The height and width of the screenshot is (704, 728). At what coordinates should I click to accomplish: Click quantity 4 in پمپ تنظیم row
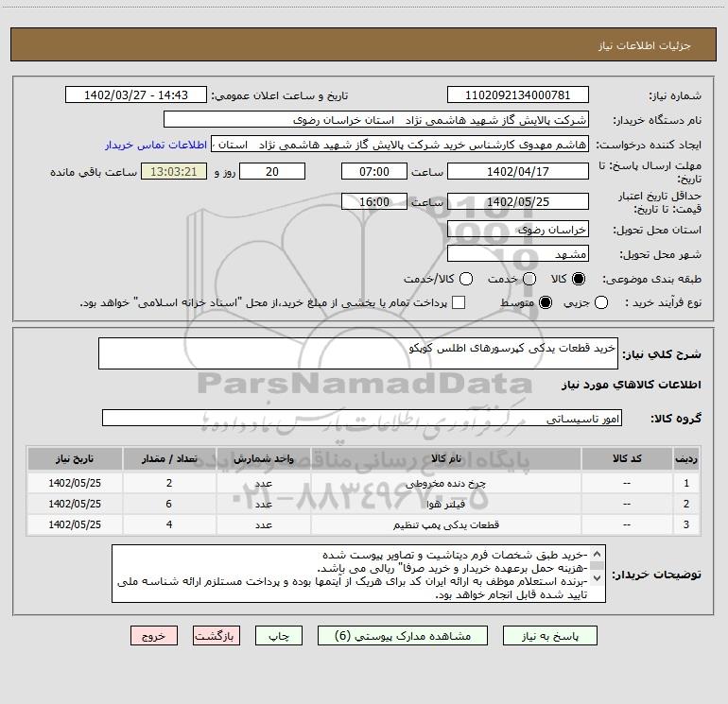[169, 524]
